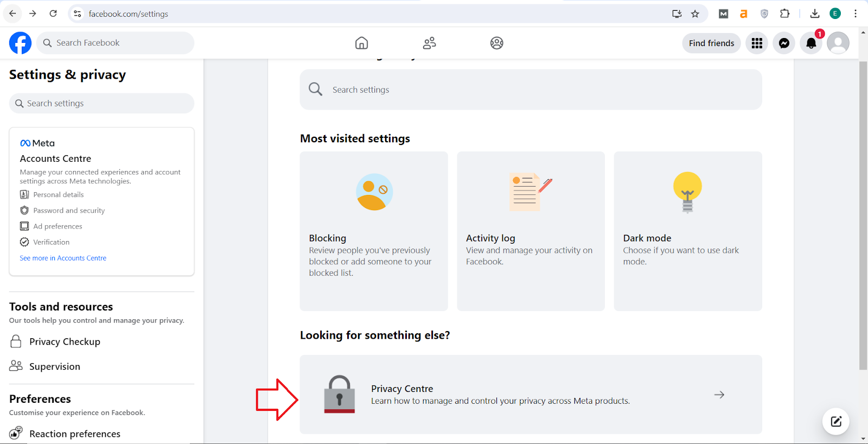This screenshot has width=868, height=444.
Task: Click the Privacy Centre arrow
Action: (719, 395)
